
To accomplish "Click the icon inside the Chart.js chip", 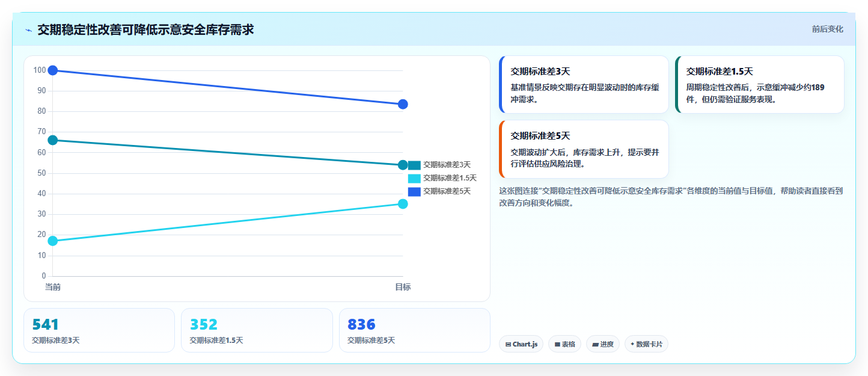I will [x=509, y=345].
